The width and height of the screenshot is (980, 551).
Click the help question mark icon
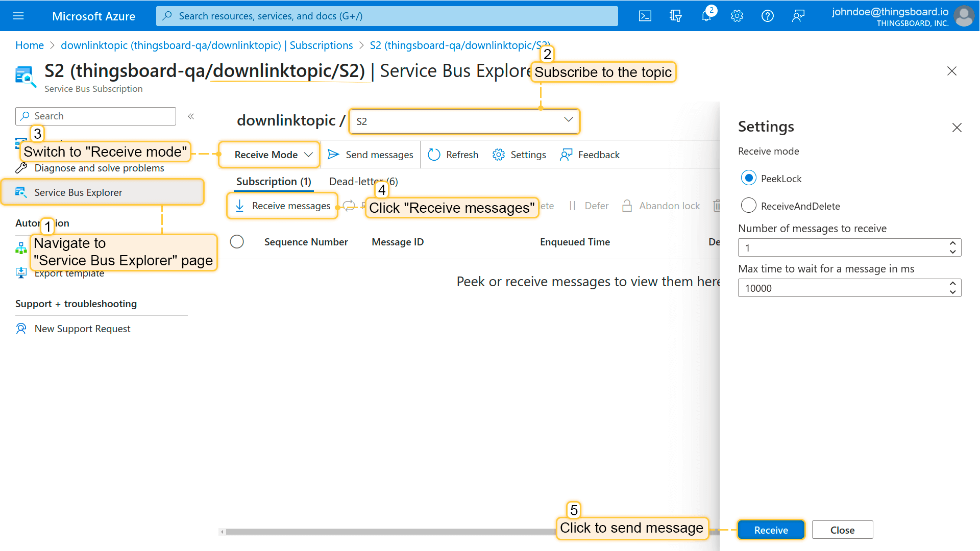(767, 16)
